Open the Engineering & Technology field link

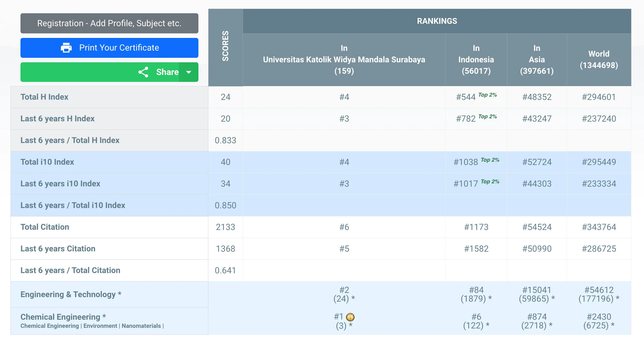(x=68, y=294)
